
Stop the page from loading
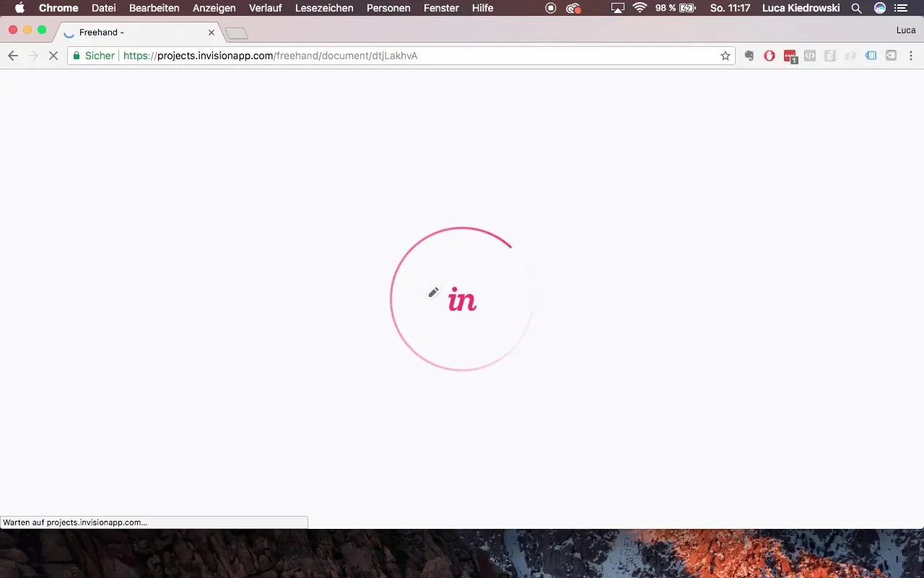53,56
